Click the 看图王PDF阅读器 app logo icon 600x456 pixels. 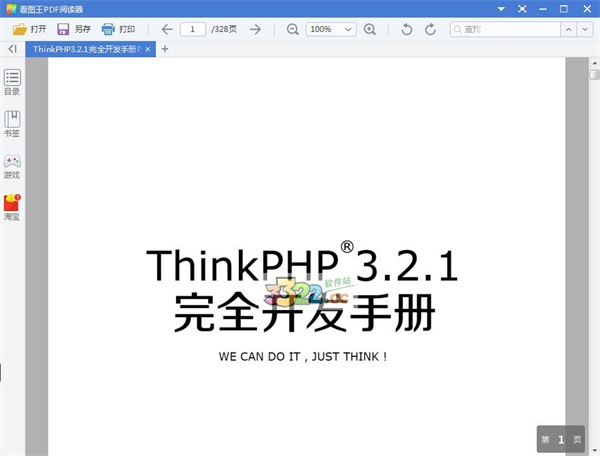pyautogui.click(x=11, y=9)
